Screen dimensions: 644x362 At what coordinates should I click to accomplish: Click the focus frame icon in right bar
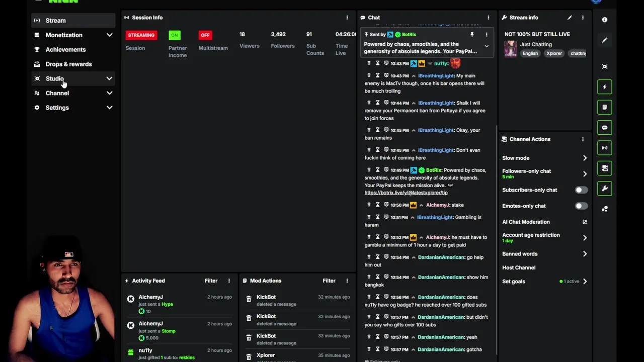click(x=605, y=66)
